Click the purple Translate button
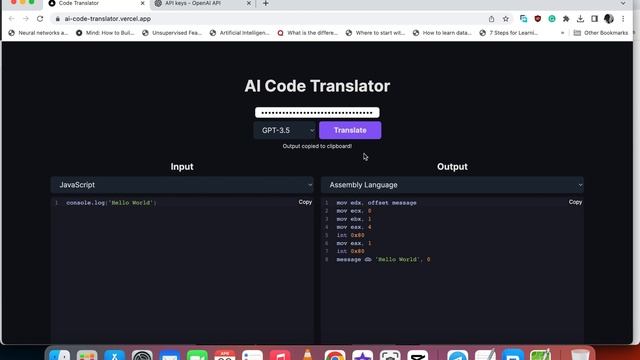640x360 pixels. click(x=350, y=130)
